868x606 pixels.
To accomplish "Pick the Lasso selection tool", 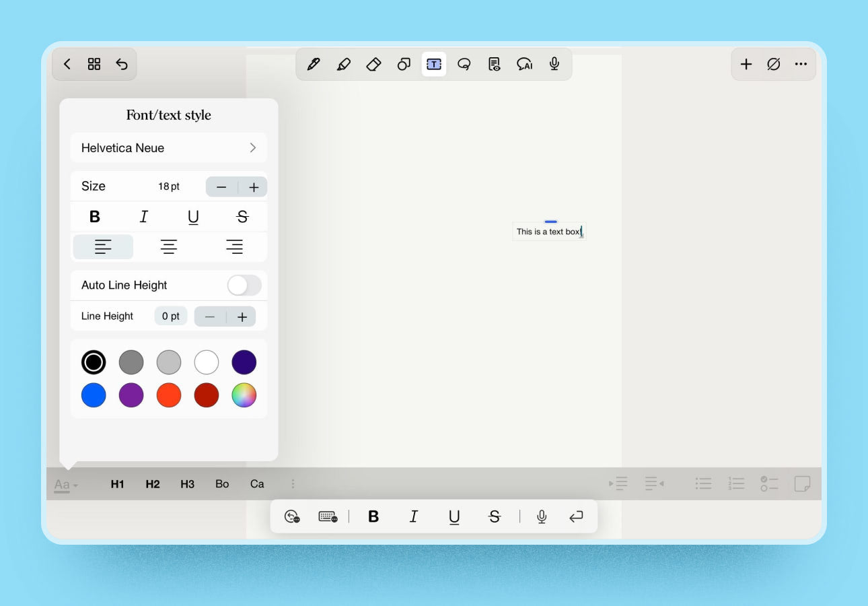I will tap(464, 64).
